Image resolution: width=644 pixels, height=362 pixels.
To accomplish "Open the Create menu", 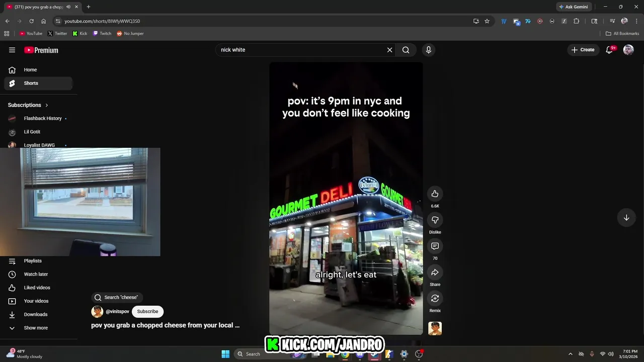I will point(583,50).
